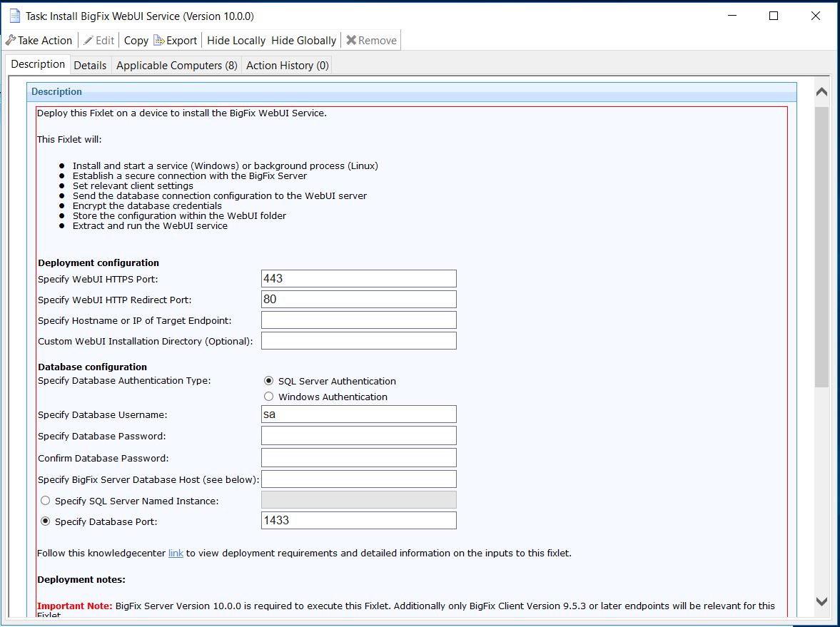Select the Edit pencil icon

[88, 40]
